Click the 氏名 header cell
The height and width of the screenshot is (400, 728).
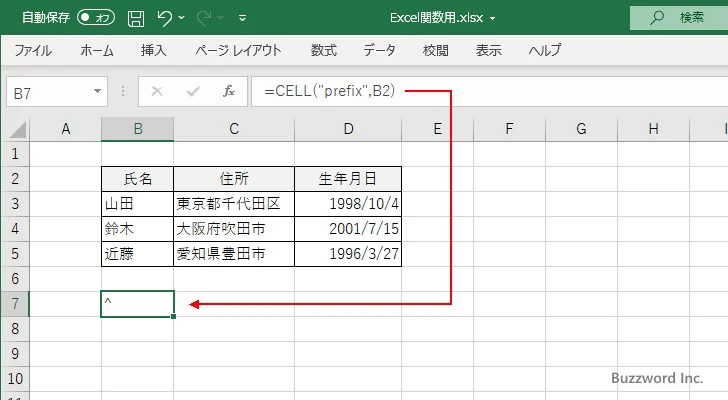137,179
